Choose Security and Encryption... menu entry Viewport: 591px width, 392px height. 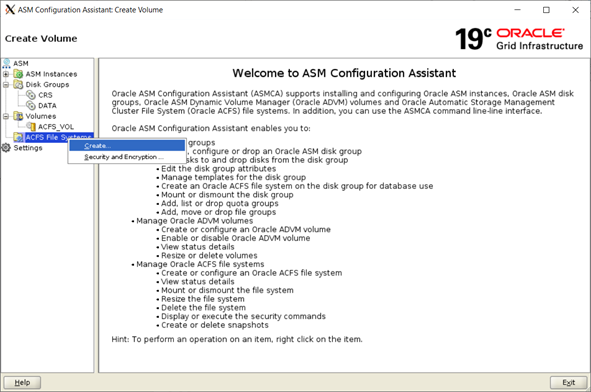pos(127,157)
